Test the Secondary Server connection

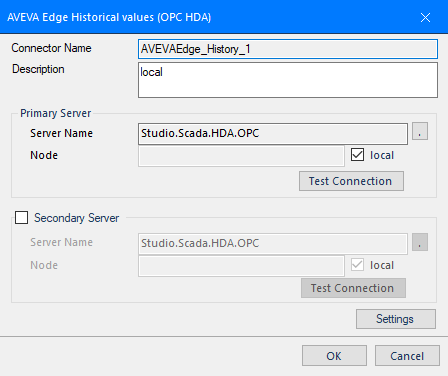click(353, 288)
